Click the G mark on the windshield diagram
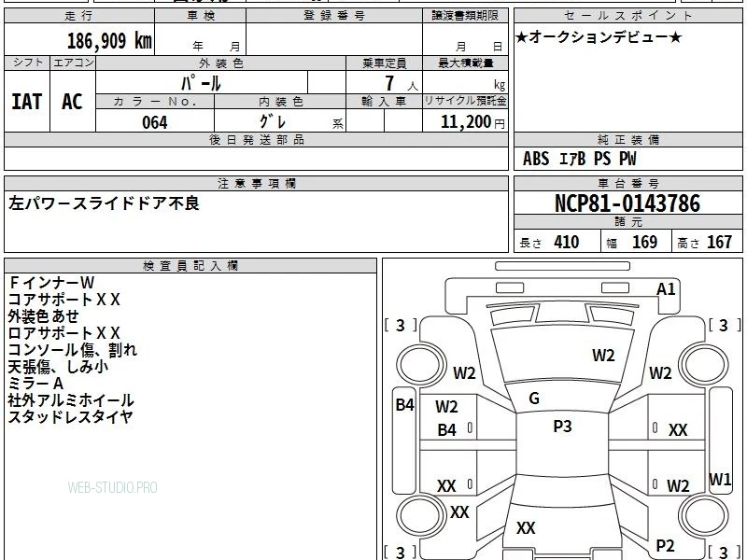 coord(534,399)
